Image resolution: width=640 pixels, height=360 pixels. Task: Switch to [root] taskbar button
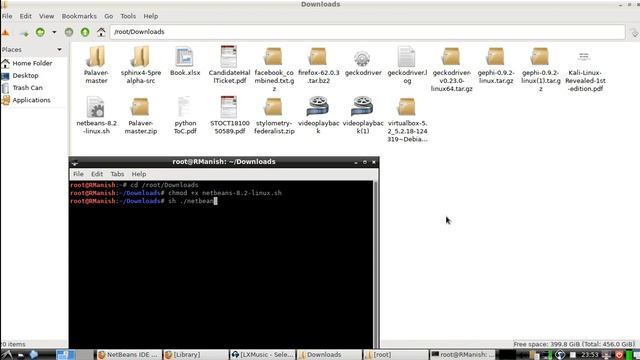point(396,355)
